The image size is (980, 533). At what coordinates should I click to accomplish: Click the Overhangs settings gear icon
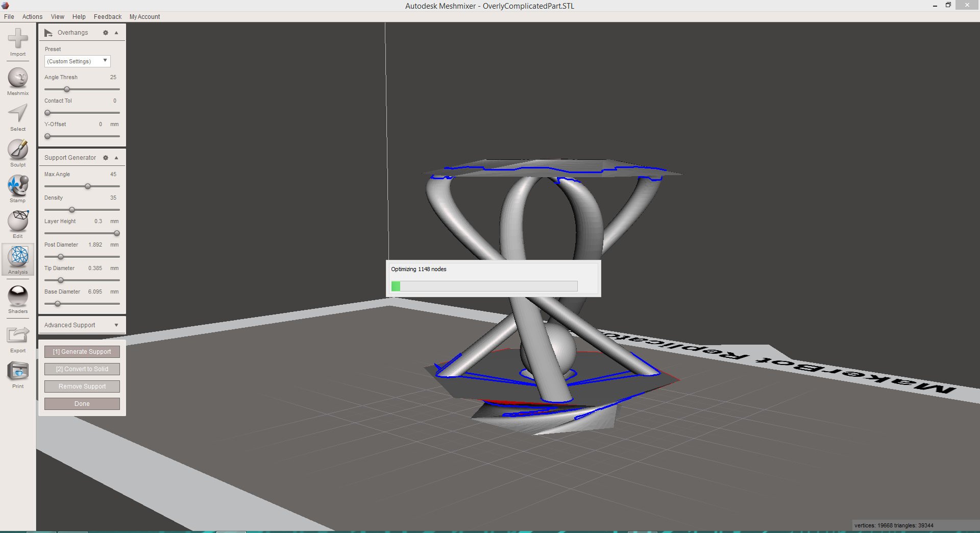click(x=106, y=33)
